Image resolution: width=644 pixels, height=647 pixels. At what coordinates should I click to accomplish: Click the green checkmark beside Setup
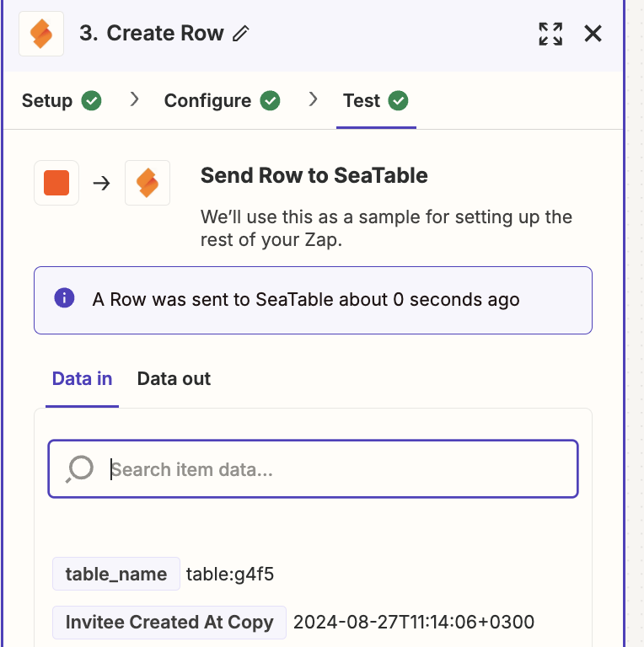91,101
